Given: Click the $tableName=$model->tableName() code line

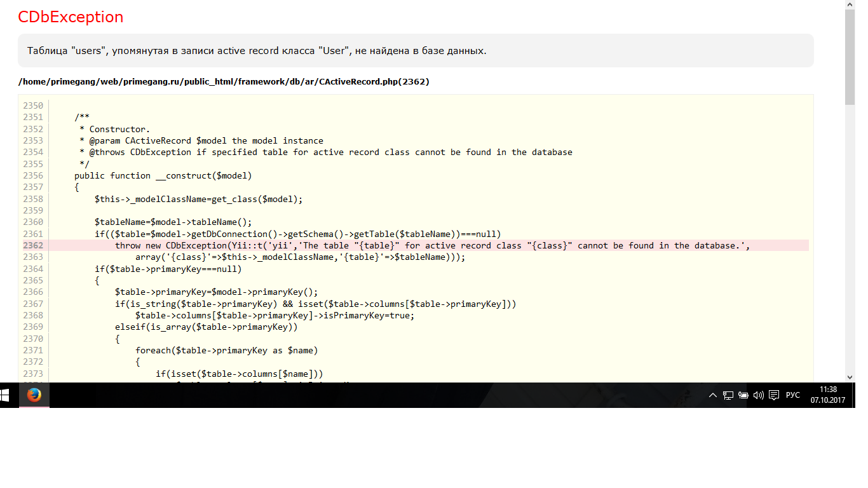Looking at the screenshot, I should click(173, 222).
